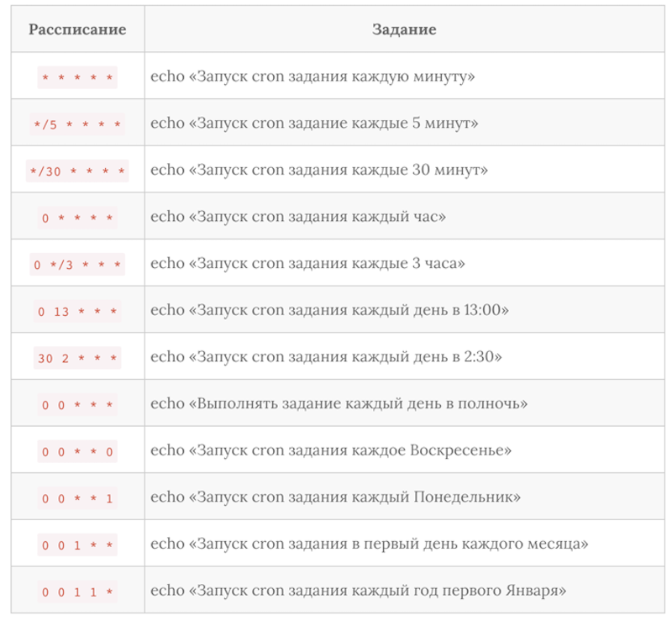Select the echo line "первого Января"
This screenshot has width=672, height=626.
(359, 591)
